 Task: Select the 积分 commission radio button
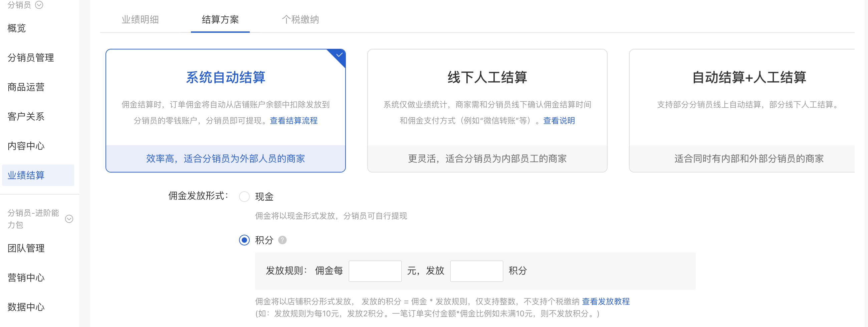tap(244, 240)
